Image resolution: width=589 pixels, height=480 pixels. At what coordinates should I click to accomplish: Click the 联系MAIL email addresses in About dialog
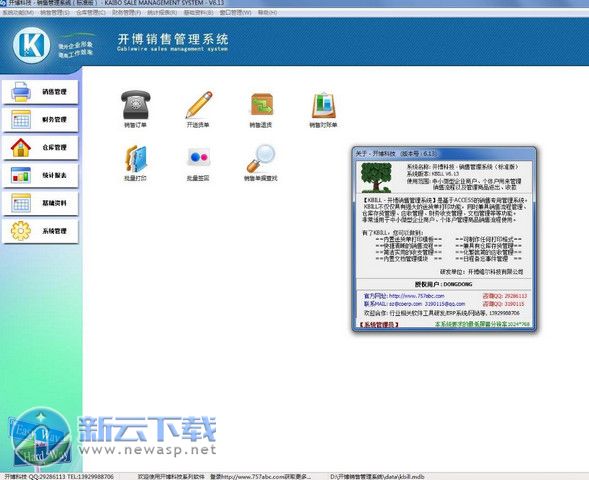tap(427, 304)
